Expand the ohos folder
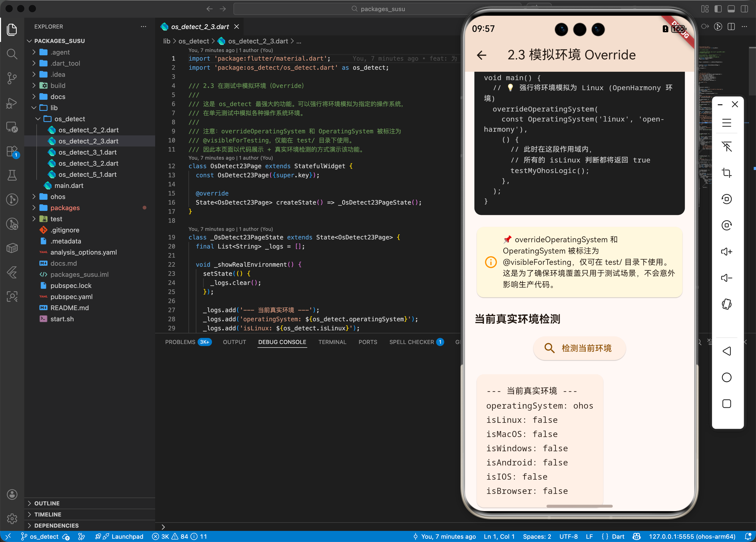This screenshot has height=542, width=756. click(x=58, y=196)
